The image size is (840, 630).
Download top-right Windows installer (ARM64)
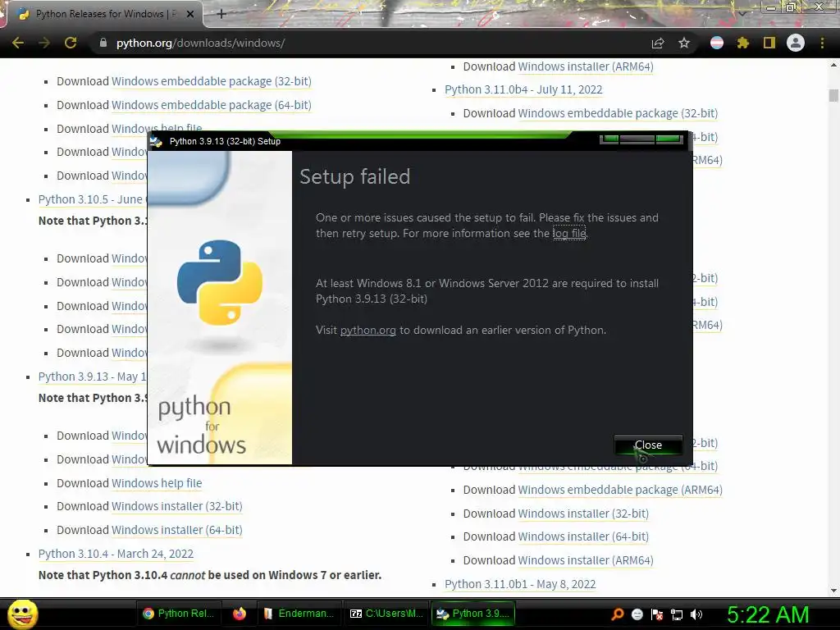586,67
